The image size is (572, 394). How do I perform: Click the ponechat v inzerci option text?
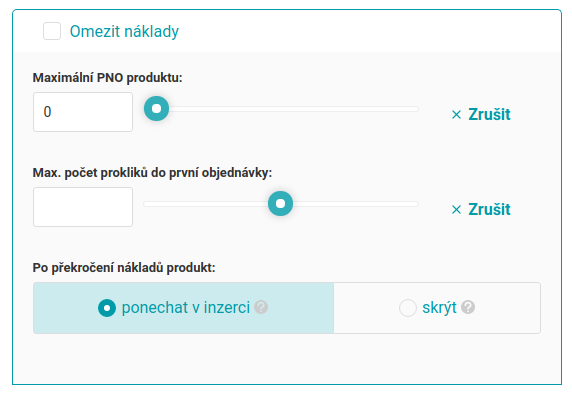tap(186, 308)
